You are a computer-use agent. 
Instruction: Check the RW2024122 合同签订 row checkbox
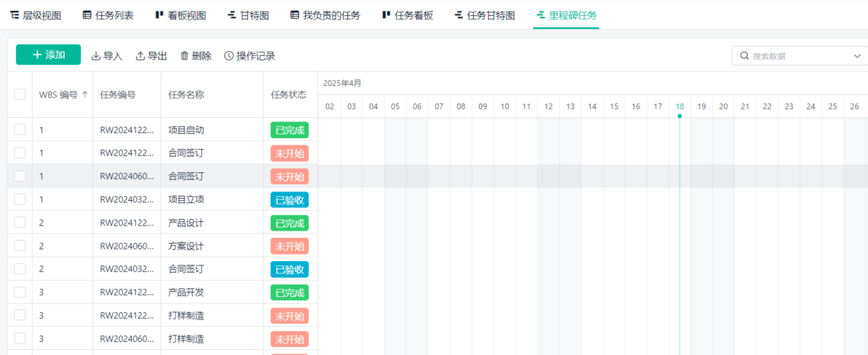pyautogui.click(x=20, y=153)
